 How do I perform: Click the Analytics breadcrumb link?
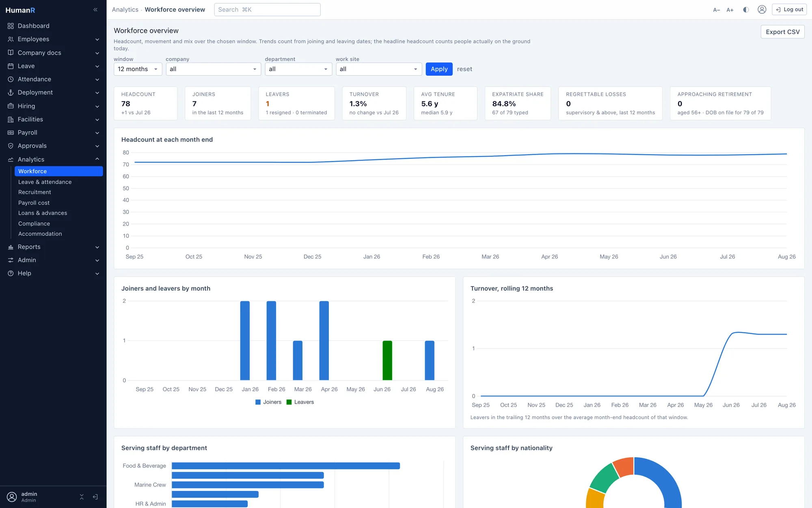(125, 9)
